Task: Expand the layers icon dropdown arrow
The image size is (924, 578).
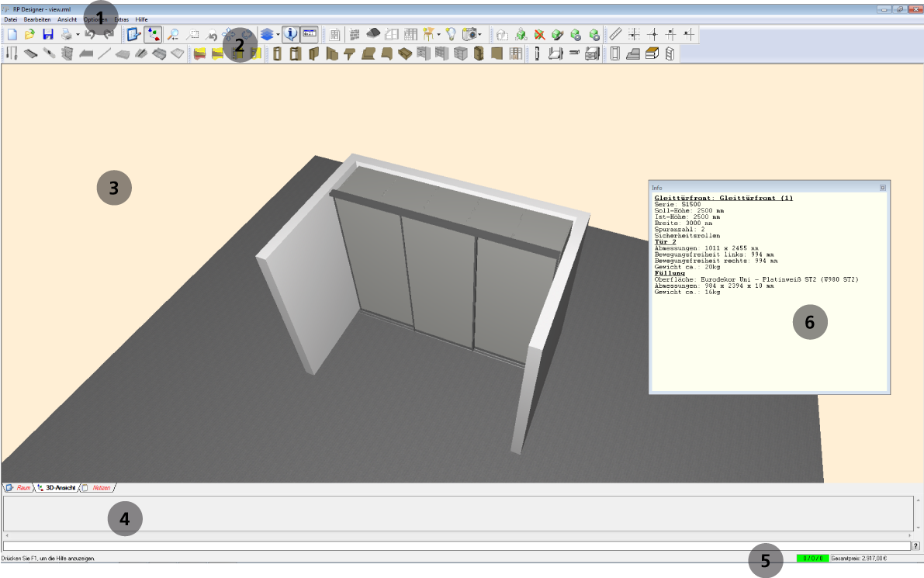Action: tap(278, 35)
